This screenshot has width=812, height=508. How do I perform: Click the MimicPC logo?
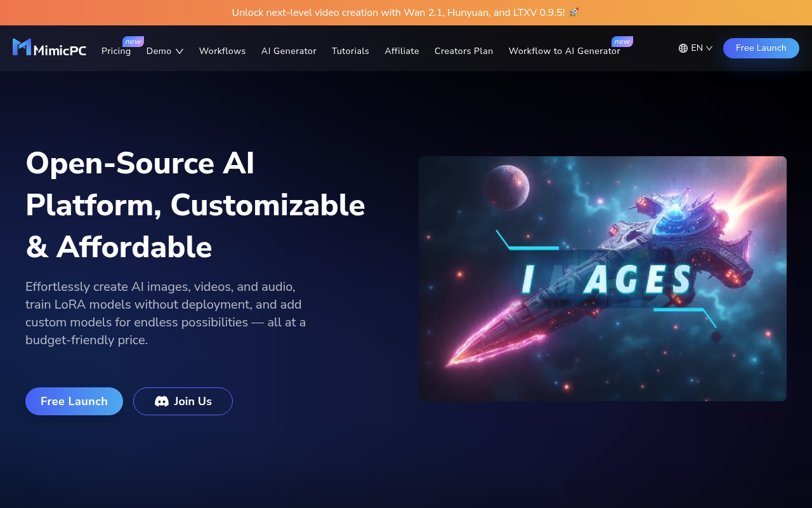tap(49, 48)
